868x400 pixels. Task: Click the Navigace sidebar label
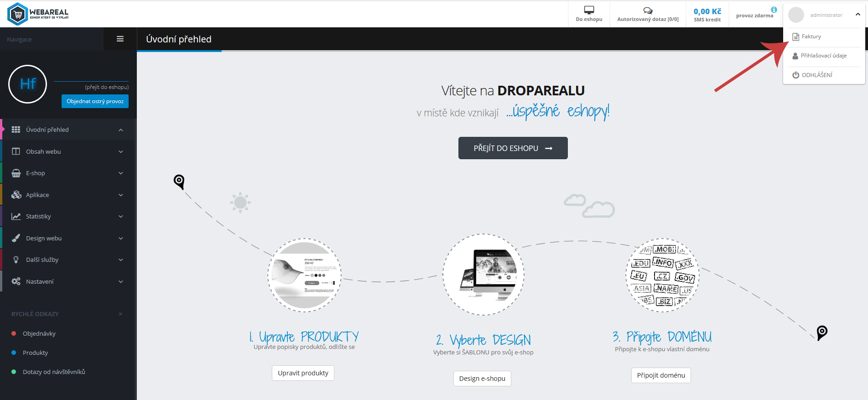(x=19, y=40)
